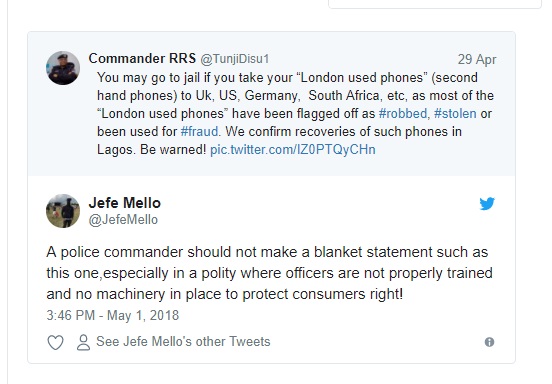Open the @TunjiDisu1 handle
The image size is (552, 384).
click(235, 59)
